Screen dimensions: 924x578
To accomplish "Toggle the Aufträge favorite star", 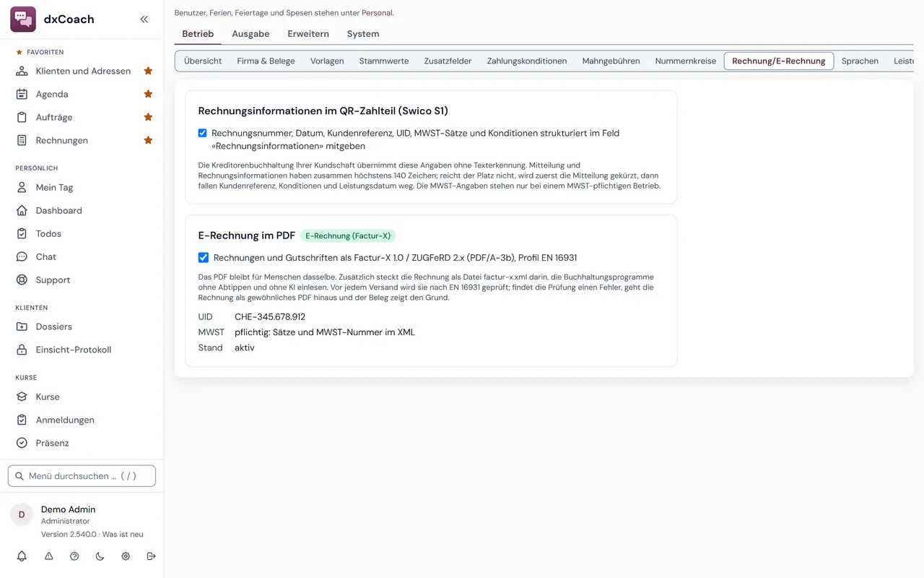I will 148,117.
